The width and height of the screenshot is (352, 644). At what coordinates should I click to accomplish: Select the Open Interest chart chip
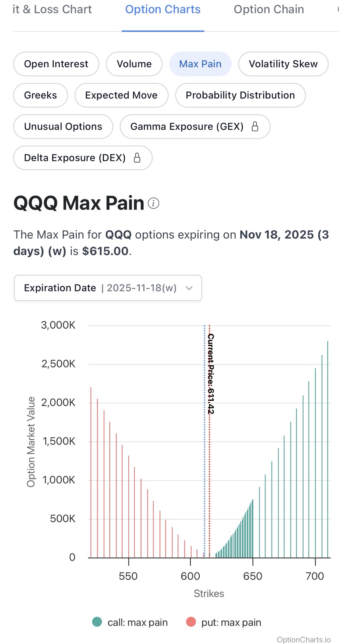(x=56, y=64)
